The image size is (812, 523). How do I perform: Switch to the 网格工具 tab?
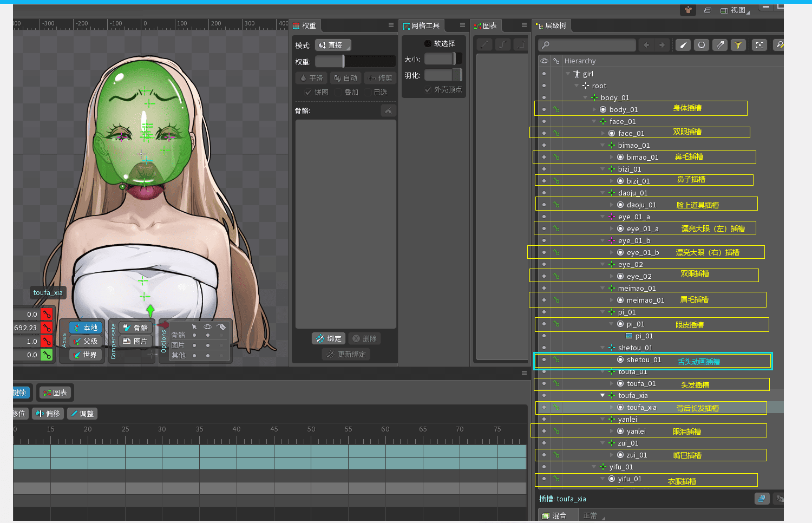[x=421, y=25]
